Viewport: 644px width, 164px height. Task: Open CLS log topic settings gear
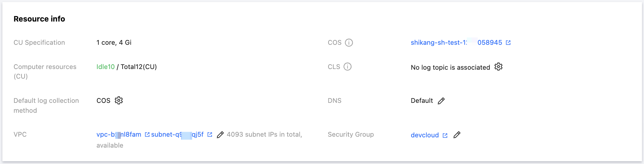click(x=499, y=67)
